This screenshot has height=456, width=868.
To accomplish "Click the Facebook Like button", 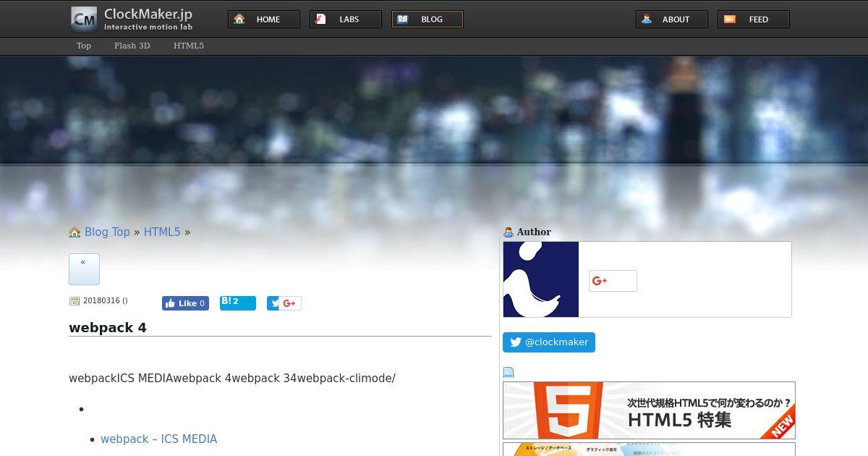I will coord(185,303).
